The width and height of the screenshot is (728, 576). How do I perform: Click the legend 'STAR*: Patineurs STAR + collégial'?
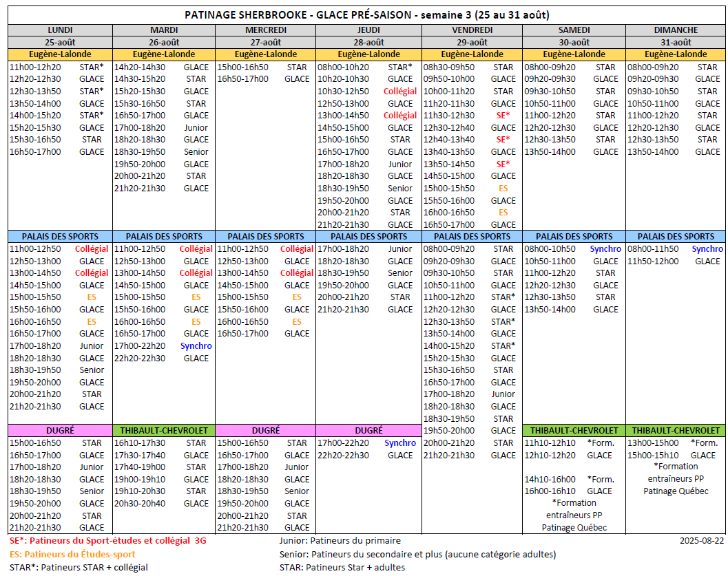(79, 567)
